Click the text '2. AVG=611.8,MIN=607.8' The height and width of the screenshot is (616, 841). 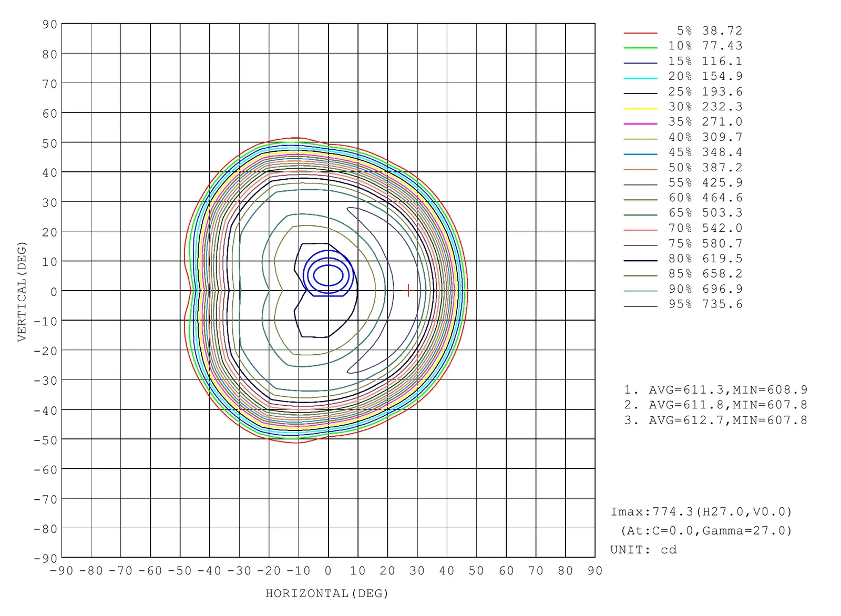tap(715, 405)
